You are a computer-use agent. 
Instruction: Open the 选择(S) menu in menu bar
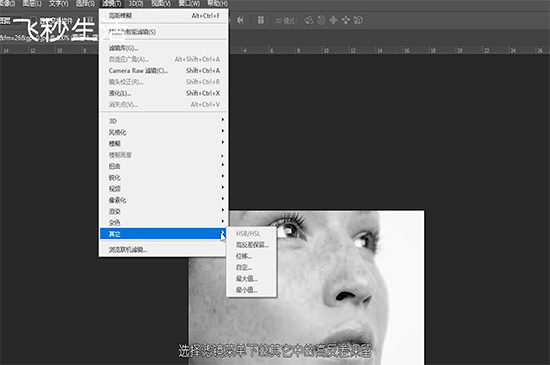tap(85, 4)
